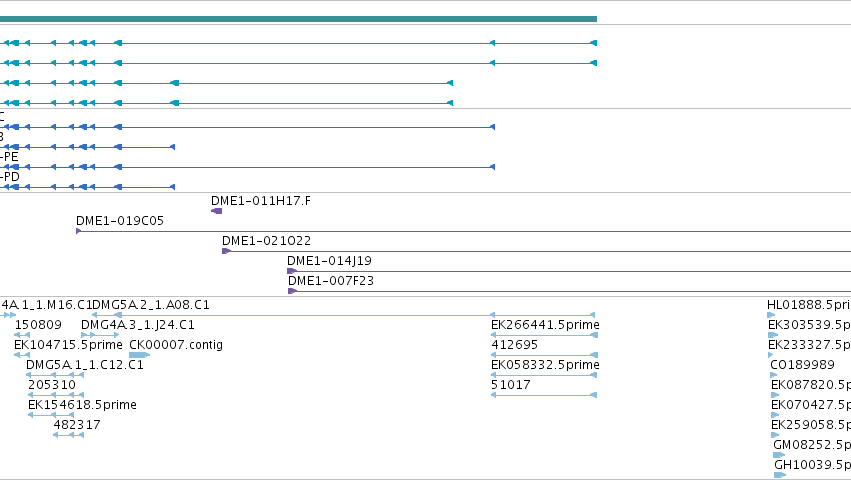Click the DME1-011H17.F purple glyph
This screenshot has width=851, height=480.
click(x=217, y=211)
